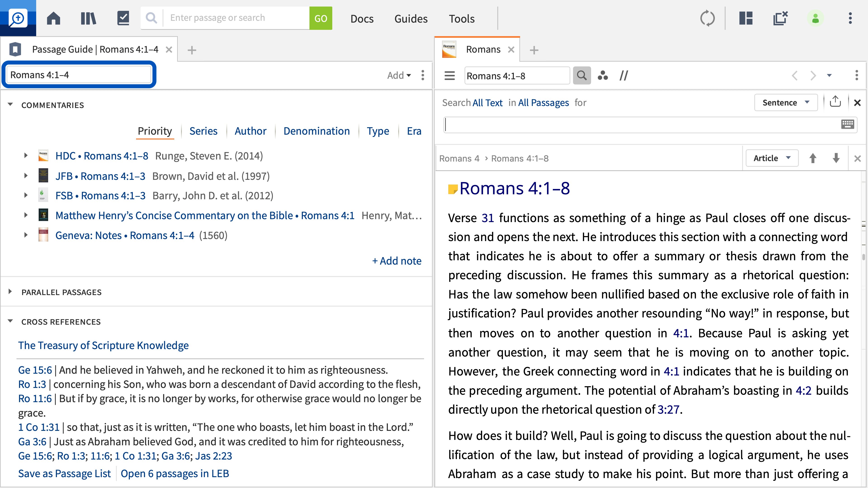Click the parallel resources slashes icon
The height and width of the screenshot is (488, 868).
pyautogui.click(x=624, y=75)
